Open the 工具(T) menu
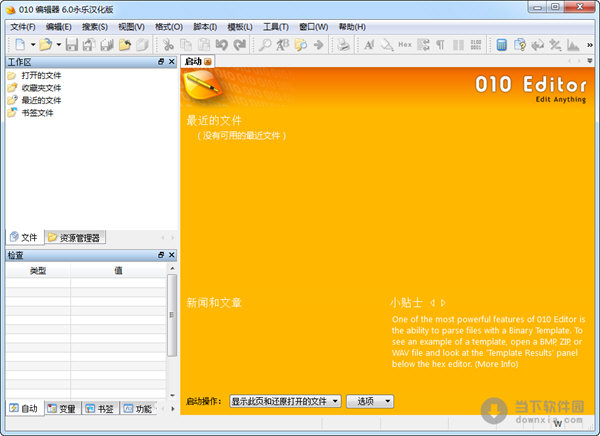This screenshot has height=436, width=600. click(276, 27)
